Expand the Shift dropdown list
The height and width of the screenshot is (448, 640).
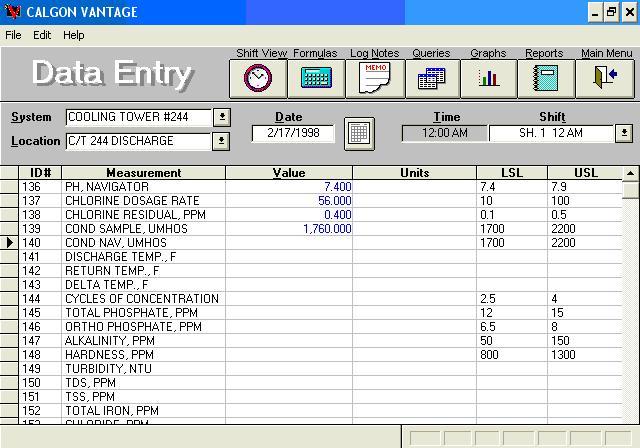click(624, 133)
